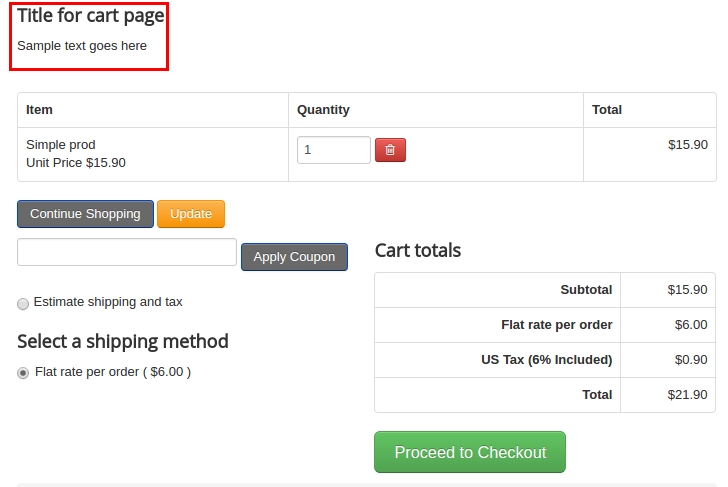The image size is (728, 487).
Task: Click the coupon code text field
Action: [x=127, y=252]
